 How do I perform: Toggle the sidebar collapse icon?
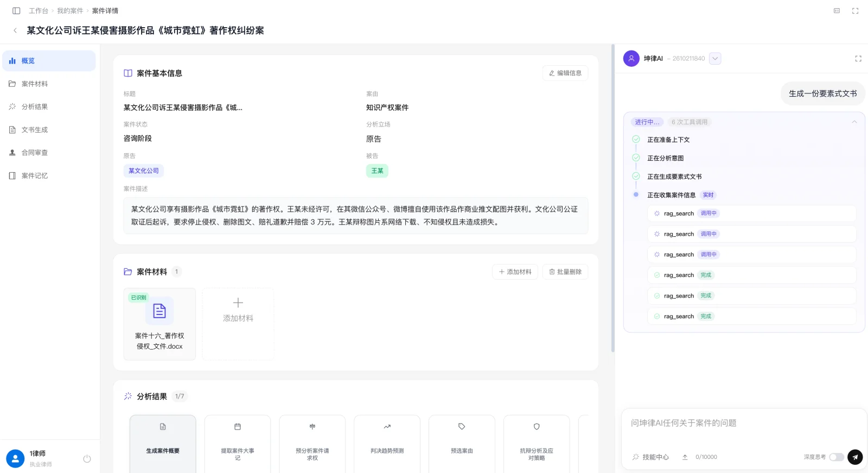16,11
